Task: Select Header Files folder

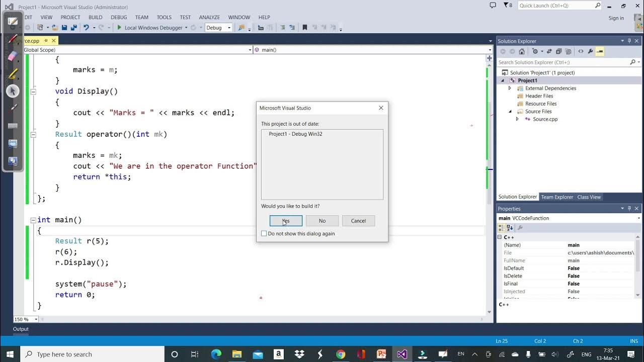Action: click(x=539, y=96)
